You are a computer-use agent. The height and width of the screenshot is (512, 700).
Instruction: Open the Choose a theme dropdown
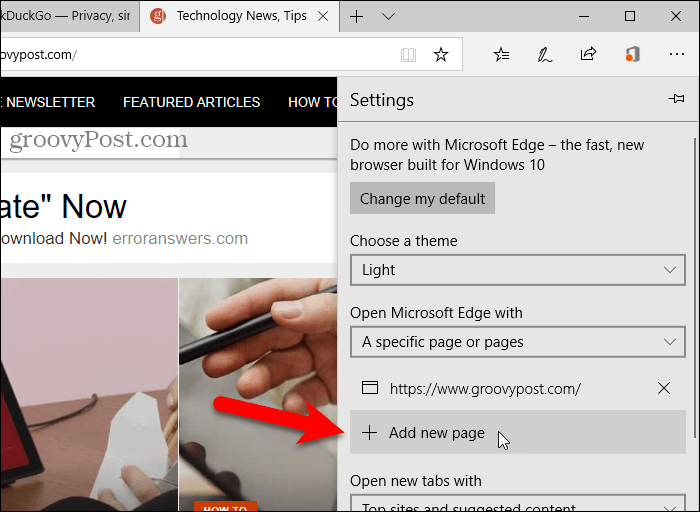click(517, 270)
